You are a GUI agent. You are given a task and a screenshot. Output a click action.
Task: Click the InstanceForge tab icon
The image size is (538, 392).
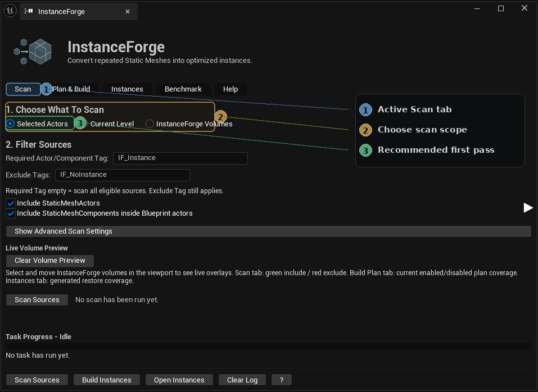click(29, 11)
